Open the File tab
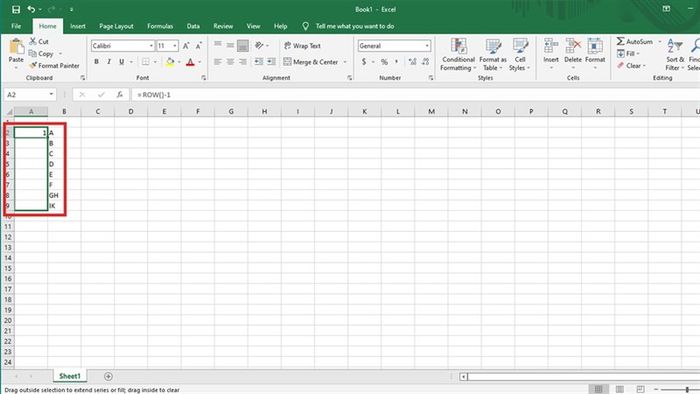The width and height of the screenshot is (700, 394). point(16,26)
